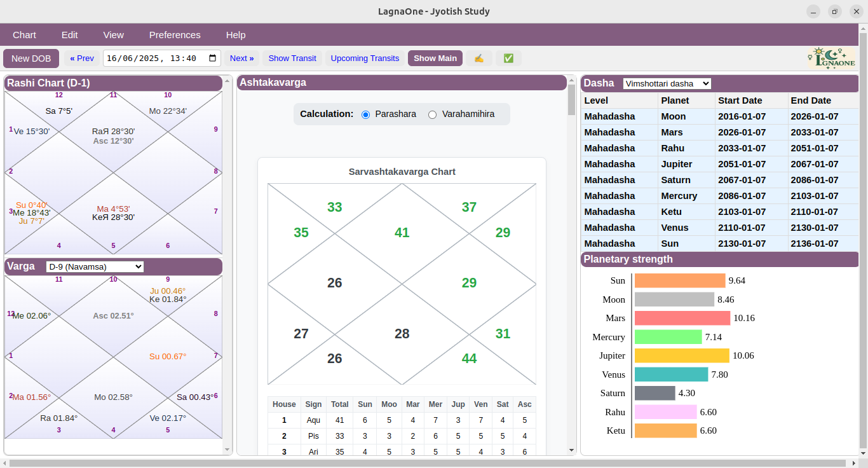This screenshot has width=868, height=468.
Task: Click the Jupiter Mahadasha row
Action: point(719,164)
